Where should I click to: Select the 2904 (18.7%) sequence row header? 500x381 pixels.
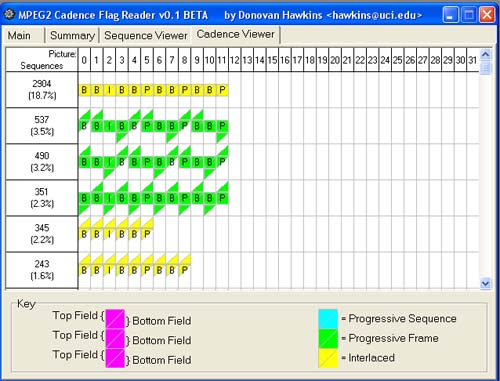42,90
